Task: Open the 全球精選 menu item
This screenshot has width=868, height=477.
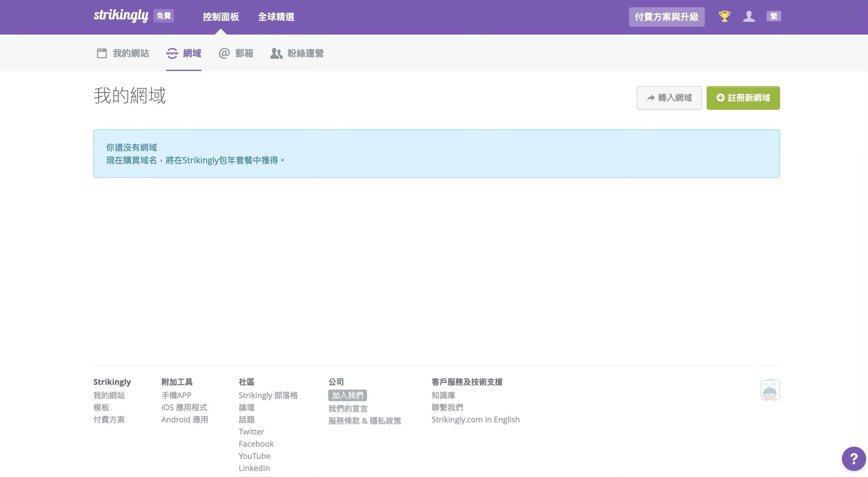Action: (x=276, y=17)
